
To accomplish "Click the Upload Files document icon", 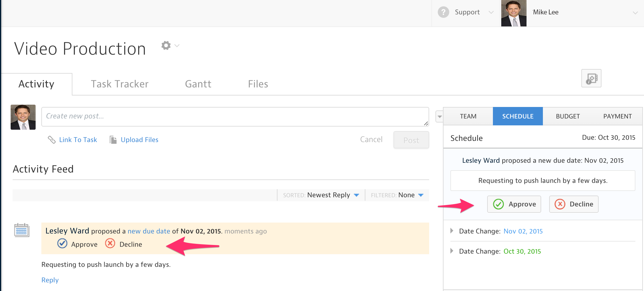I will (x=113, y=140).
